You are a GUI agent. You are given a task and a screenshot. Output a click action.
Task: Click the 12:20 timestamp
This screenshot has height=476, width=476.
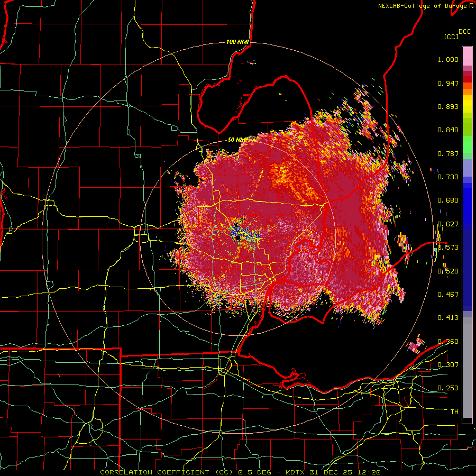pos(370,472)
